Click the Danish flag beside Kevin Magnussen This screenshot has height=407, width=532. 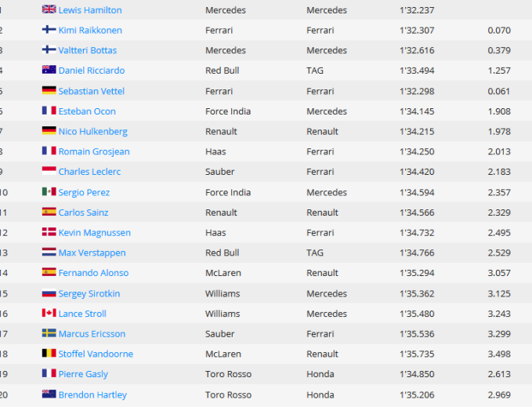(x=49, y=233)
